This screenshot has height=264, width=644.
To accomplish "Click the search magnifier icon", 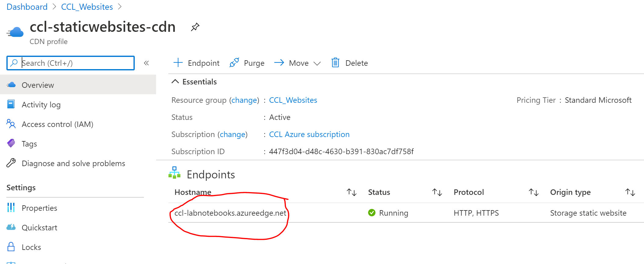I will [x=14, y=63].
